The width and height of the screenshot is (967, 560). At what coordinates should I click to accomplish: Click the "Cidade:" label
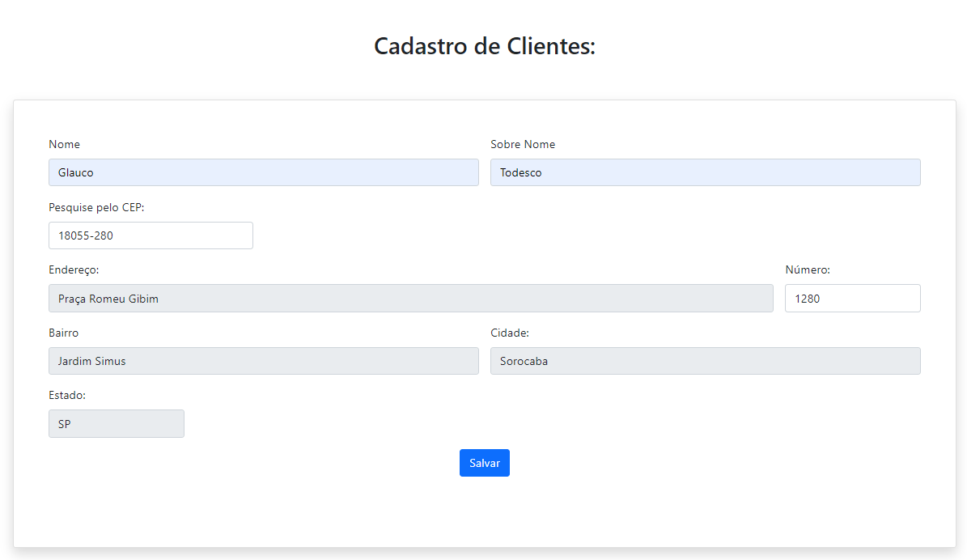point(510,333)
